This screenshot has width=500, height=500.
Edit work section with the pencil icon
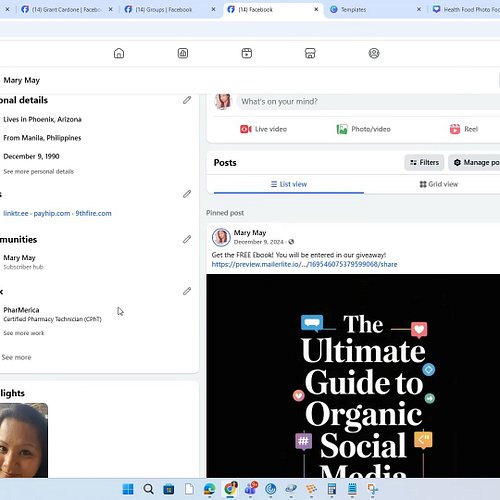click(187, 291)
